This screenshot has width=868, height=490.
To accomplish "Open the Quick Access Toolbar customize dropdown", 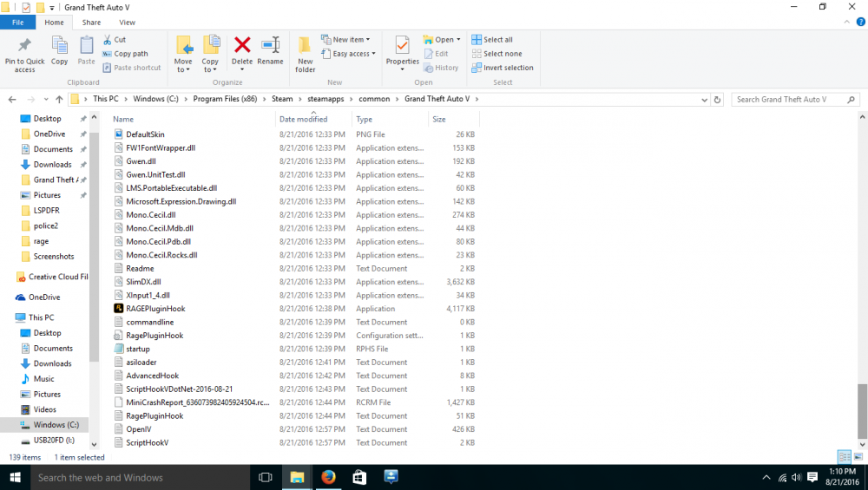I will [x=51, y=8].
